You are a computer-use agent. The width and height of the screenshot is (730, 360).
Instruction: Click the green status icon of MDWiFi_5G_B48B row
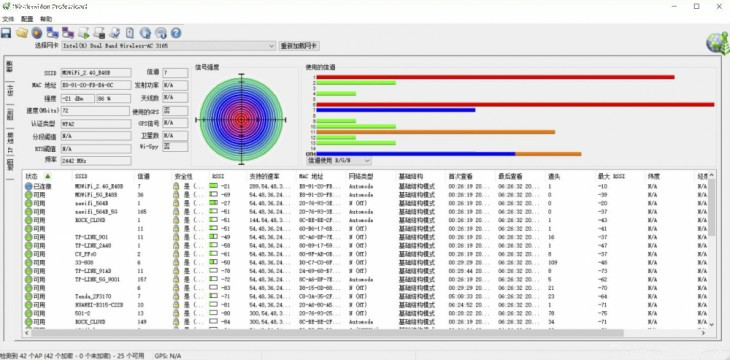click(x=29, y=195)
